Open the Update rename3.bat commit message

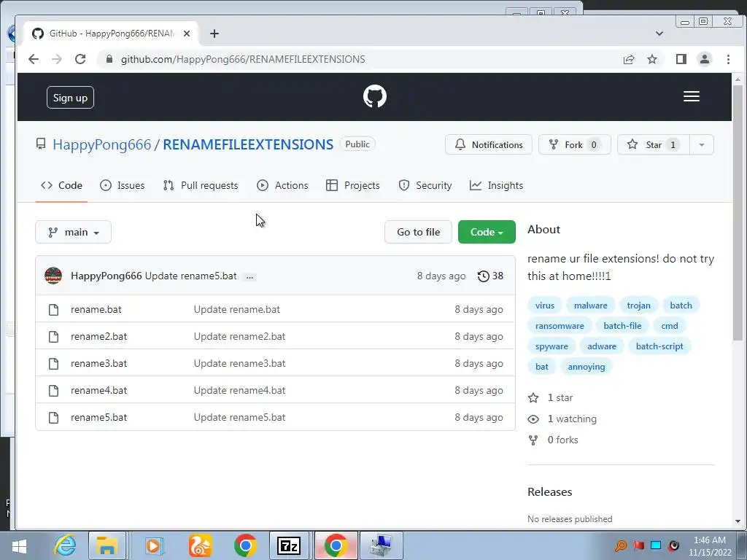239,363
